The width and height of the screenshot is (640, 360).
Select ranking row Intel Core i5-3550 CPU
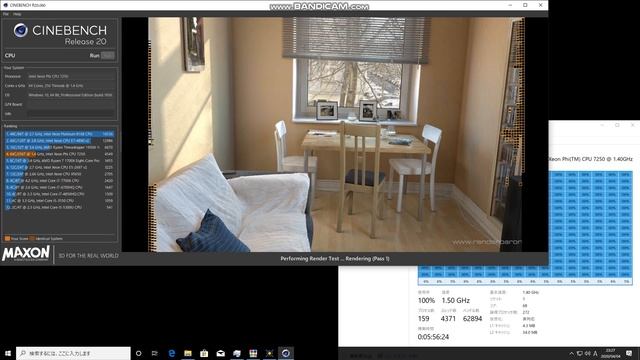tap(60, 201)
